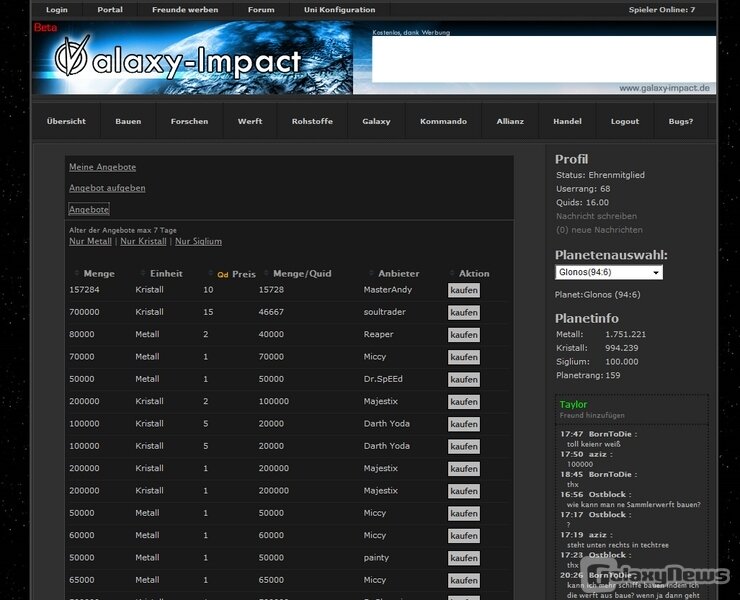The height and width of the screenshot is (600, 740).
Task: Click Metall value 1.751.221
Action: coord(625,334)
